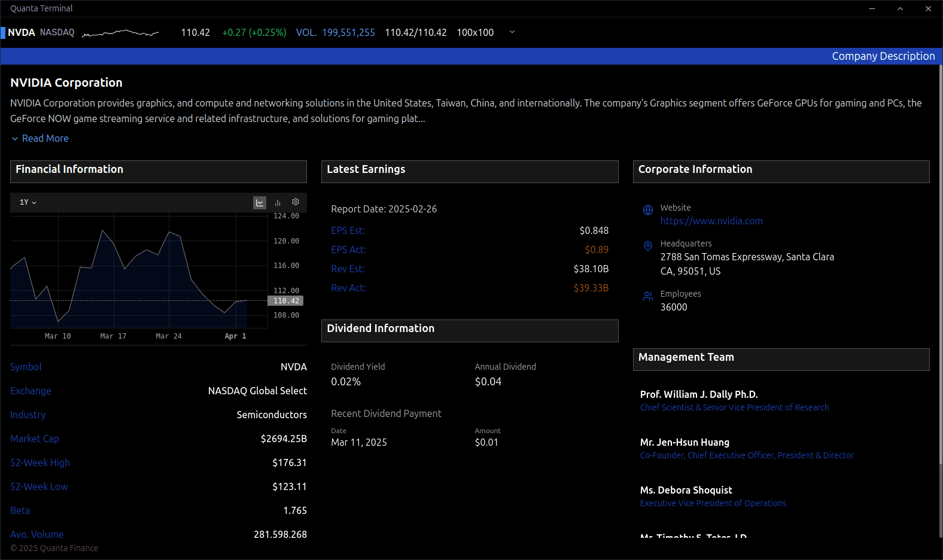Click the Financial Information panel header
This screenshot has height=560, width=943.
pyautogui.click(x=159, y=172)
